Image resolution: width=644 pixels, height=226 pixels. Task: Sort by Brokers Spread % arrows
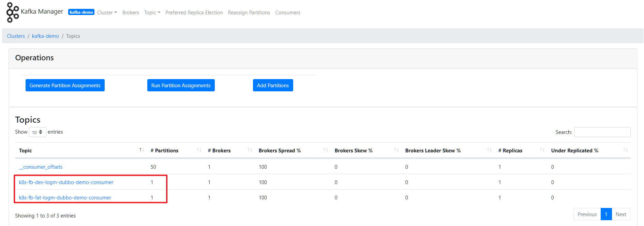click(x=326, y=150)
